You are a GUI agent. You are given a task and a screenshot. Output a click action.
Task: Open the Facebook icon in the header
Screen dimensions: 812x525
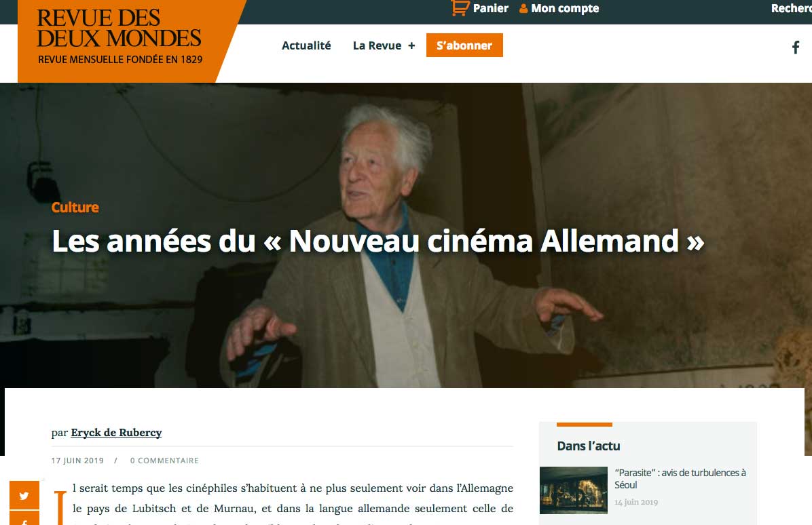[796, 47]
